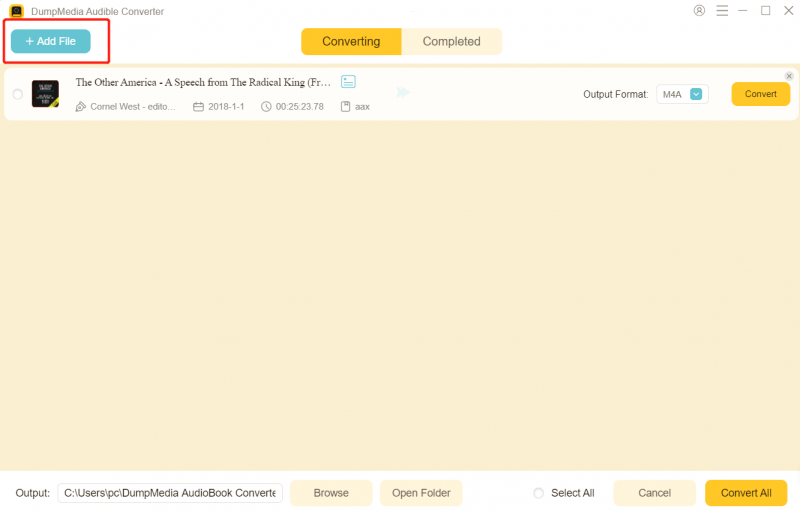The width and height of the screenshot is (800, 511).
Task: Click Open Folder button
Action: coord(421,493)
